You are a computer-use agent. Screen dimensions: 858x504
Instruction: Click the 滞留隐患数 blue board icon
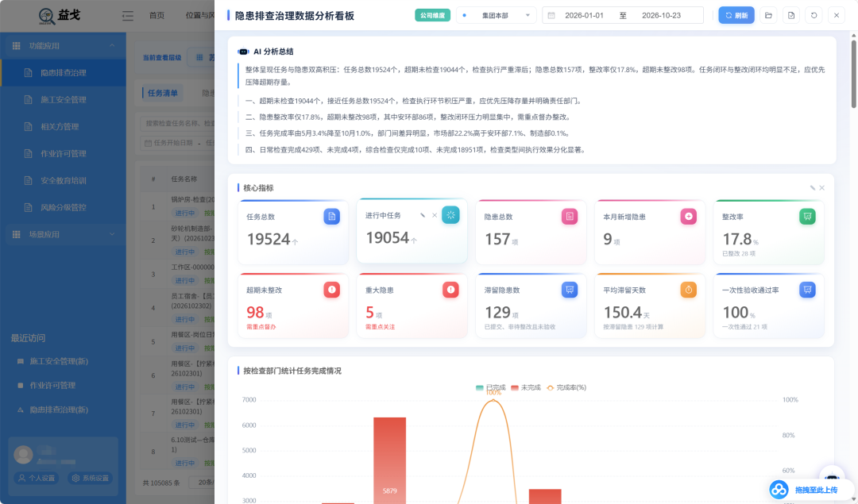point(570,290)
